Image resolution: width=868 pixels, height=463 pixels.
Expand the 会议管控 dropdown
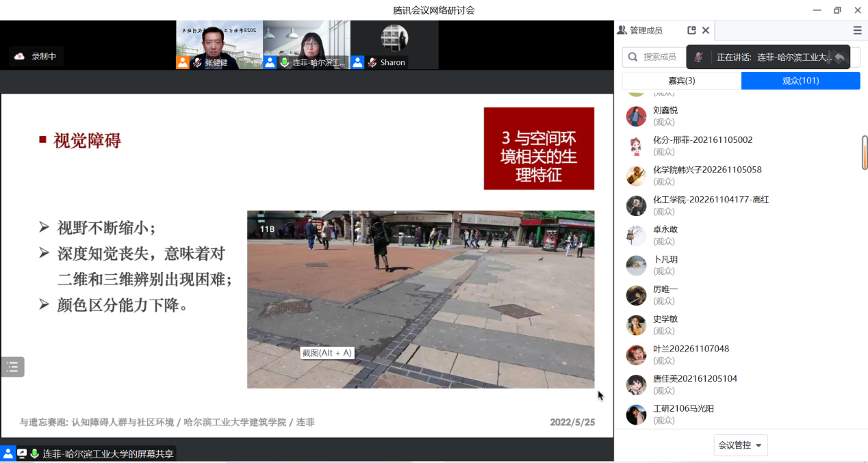tap(741, 445)
